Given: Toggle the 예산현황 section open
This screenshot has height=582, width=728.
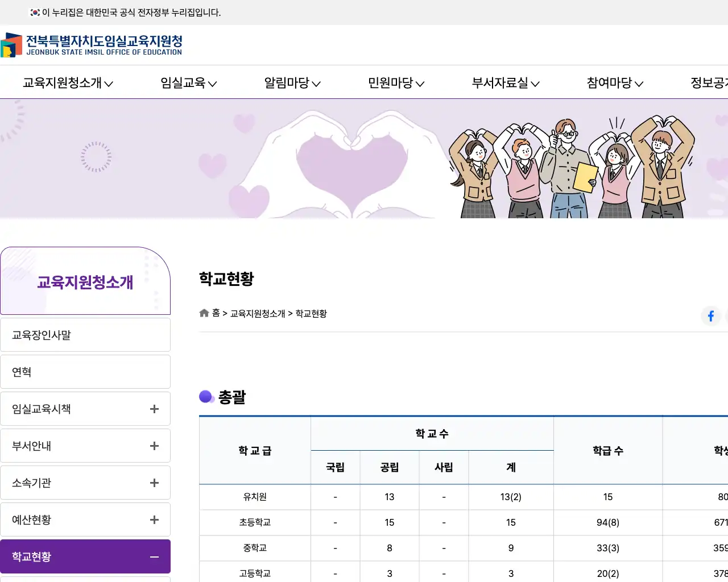Looking at the screenshot, I should tap(154, 519).
